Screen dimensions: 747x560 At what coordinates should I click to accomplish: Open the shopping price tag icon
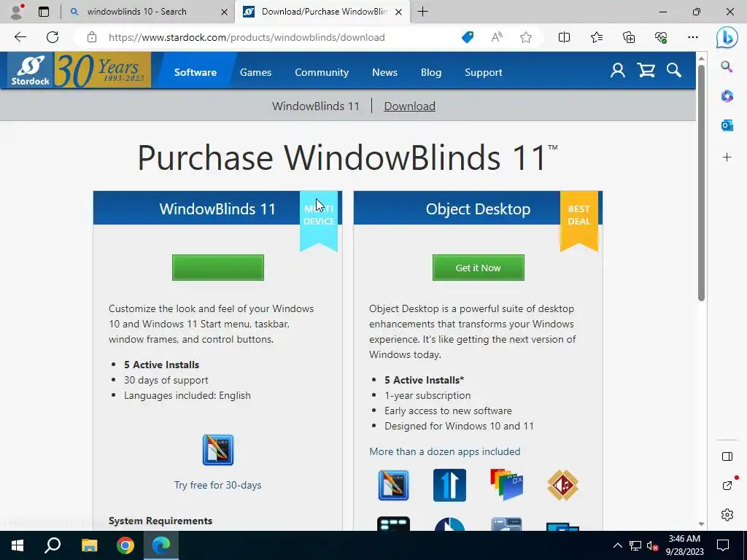click(x=468, y=37)
